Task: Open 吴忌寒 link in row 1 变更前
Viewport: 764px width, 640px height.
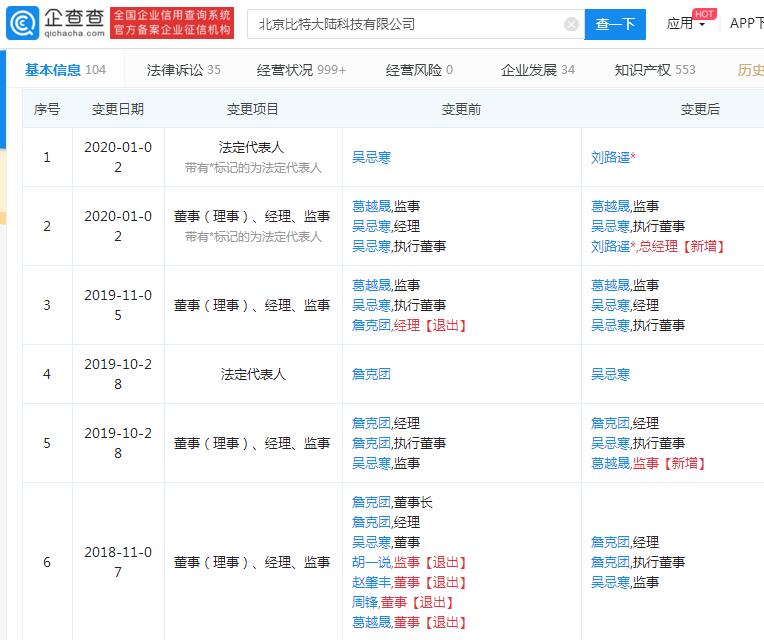Action: pos(371,157)
